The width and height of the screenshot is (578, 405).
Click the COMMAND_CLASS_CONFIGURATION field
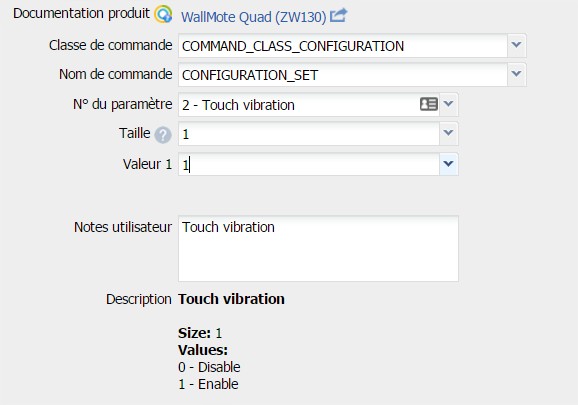343,46
